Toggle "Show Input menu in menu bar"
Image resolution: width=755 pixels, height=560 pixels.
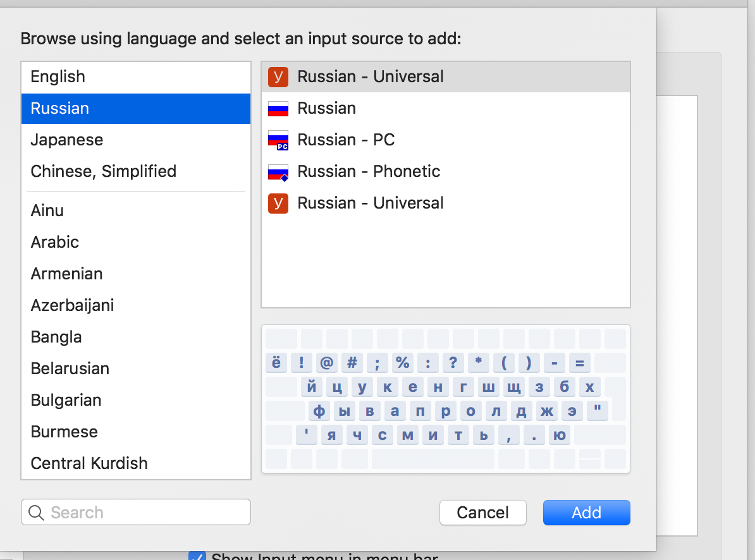tap(197, 556)
